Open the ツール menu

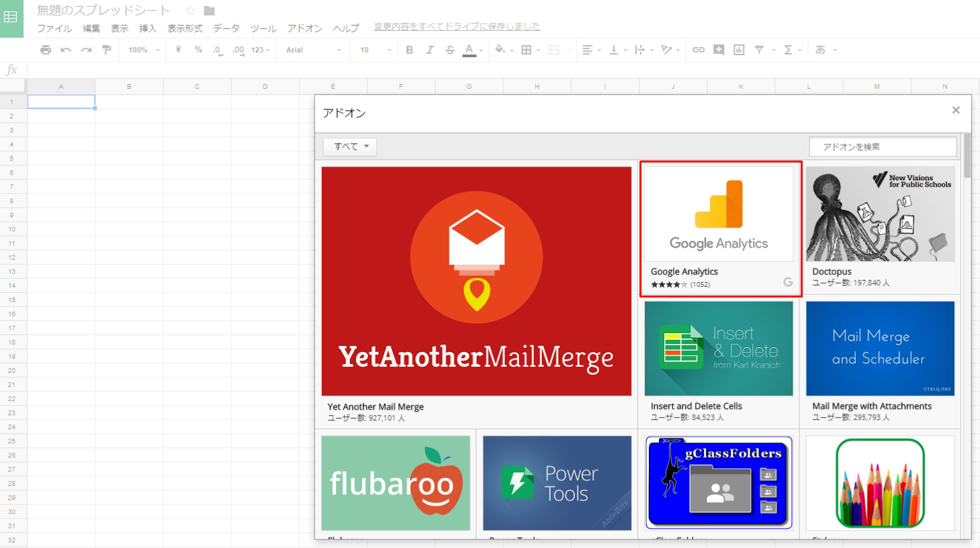point(263,28)
